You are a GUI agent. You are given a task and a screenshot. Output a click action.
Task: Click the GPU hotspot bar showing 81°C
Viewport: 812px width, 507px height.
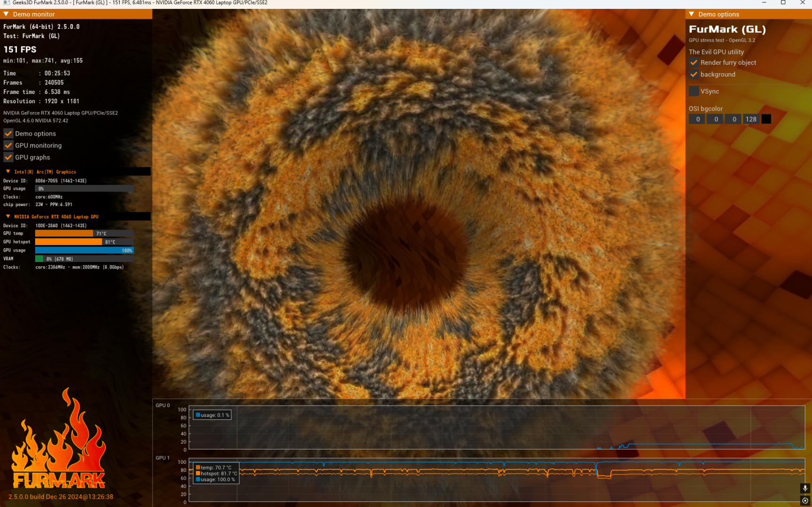84,242
